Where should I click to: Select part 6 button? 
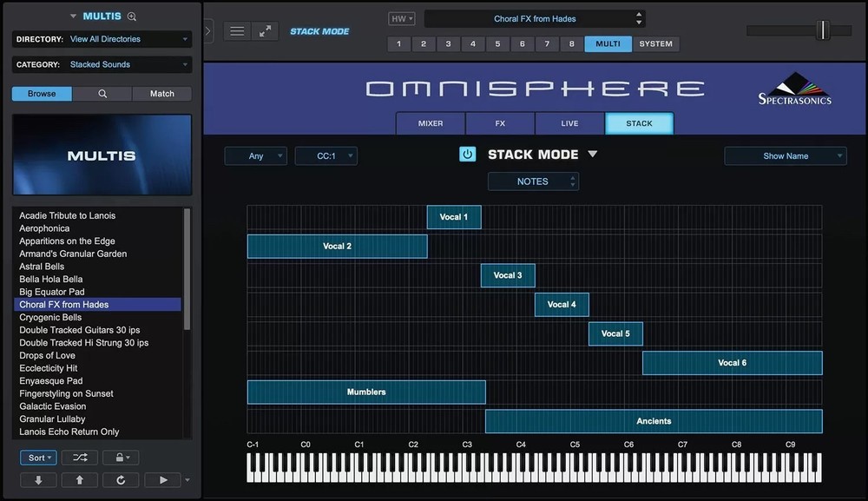tap(522, 43)
